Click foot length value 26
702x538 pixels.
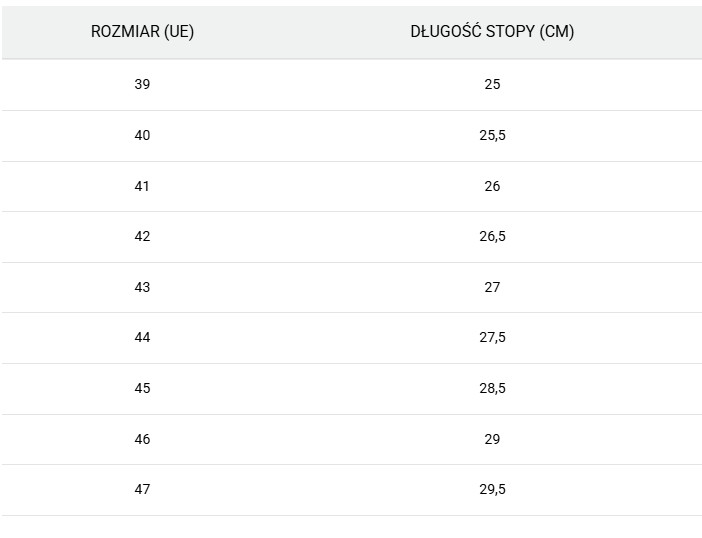tap(492, 186)
